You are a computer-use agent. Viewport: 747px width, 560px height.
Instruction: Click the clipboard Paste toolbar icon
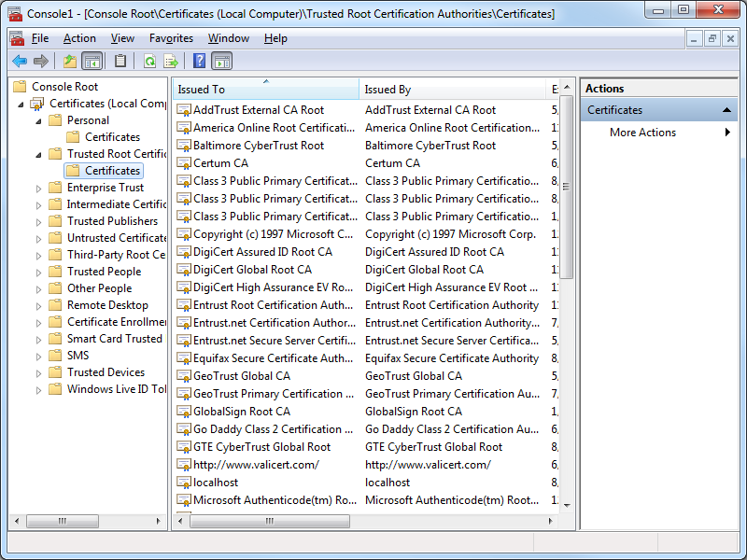point(120,62)
